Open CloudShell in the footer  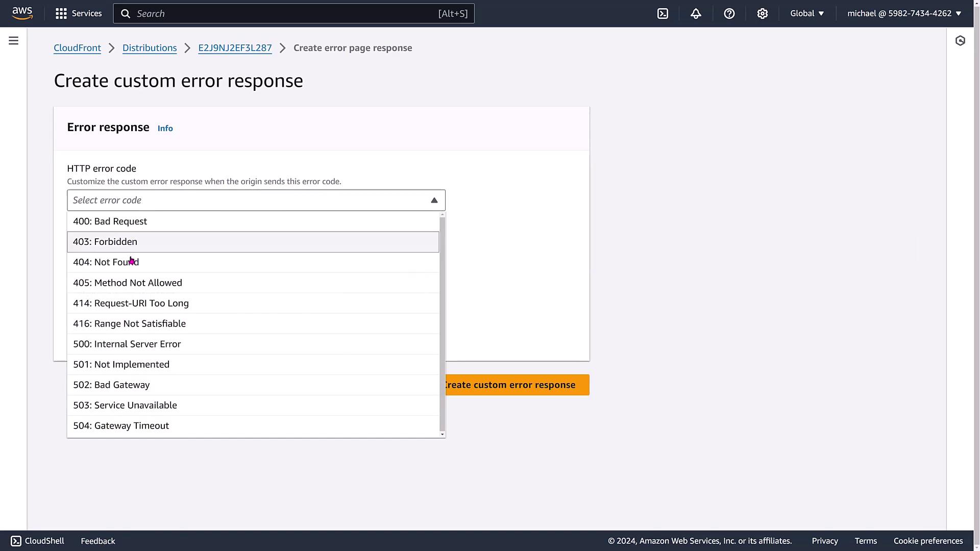[x=37, y=541]
